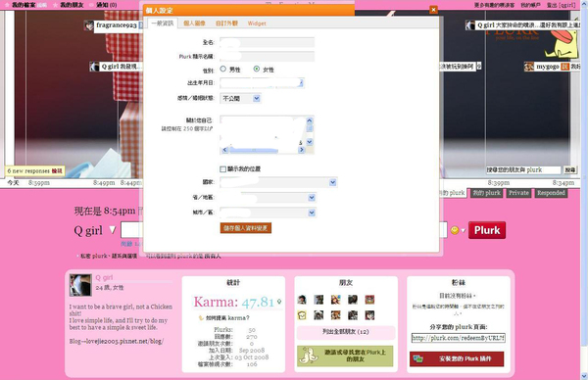Click the 全名 name input field
This screenshot has width=588, height=380.
click(x=267, y=42)
